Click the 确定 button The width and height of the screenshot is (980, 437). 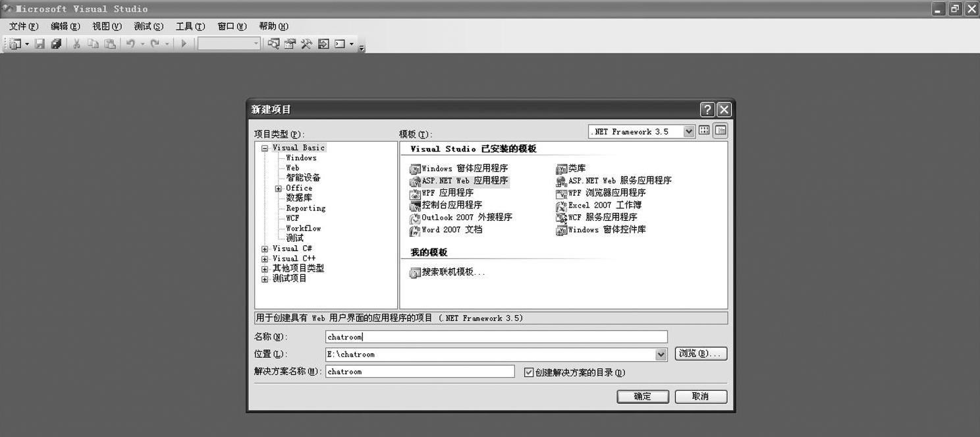(x=643, y=396)
